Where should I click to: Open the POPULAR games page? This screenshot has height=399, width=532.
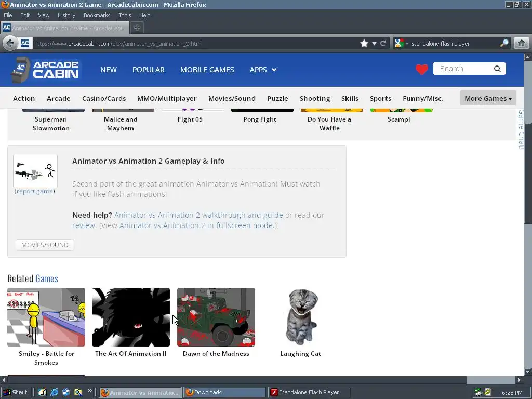[149, 70]
